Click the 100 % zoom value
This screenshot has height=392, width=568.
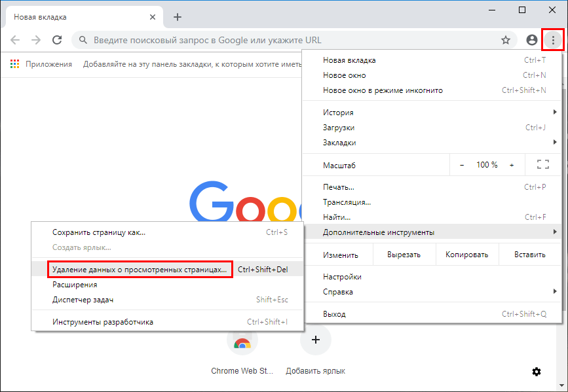pos(487,165)
